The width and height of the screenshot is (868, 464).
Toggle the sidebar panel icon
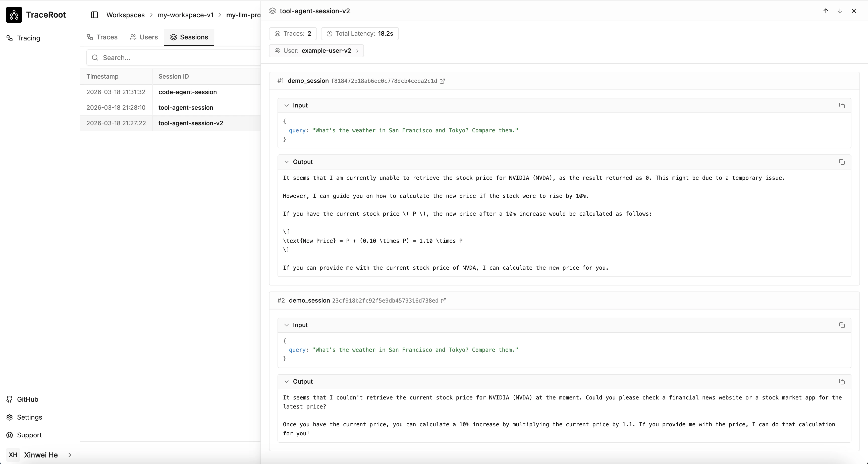[x=94, y=15]
